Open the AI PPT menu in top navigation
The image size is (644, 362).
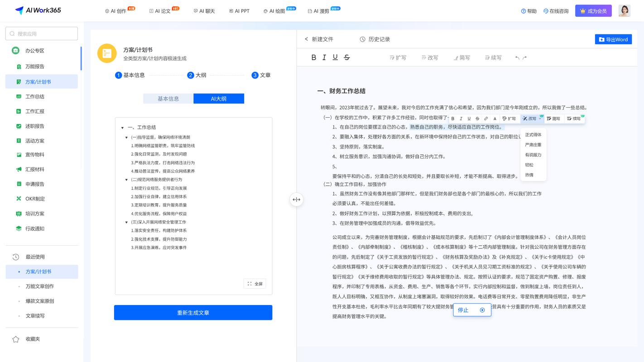coord(239,10)
